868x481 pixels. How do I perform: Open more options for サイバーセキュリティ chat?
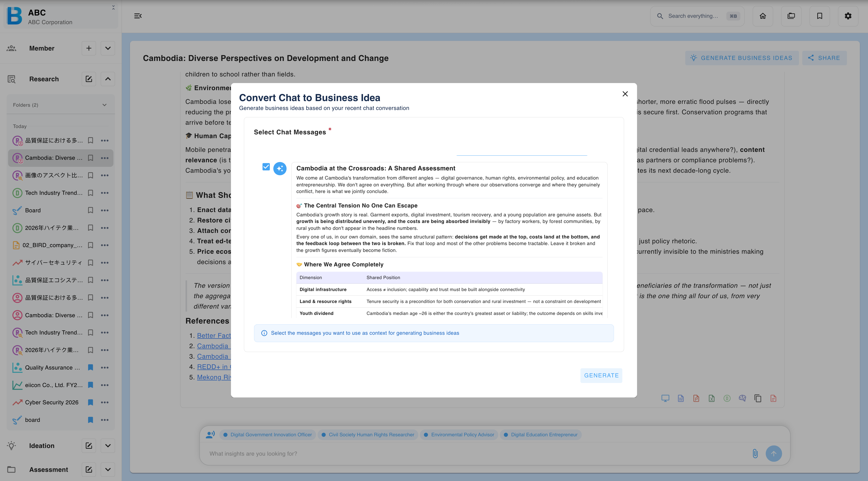105,263
